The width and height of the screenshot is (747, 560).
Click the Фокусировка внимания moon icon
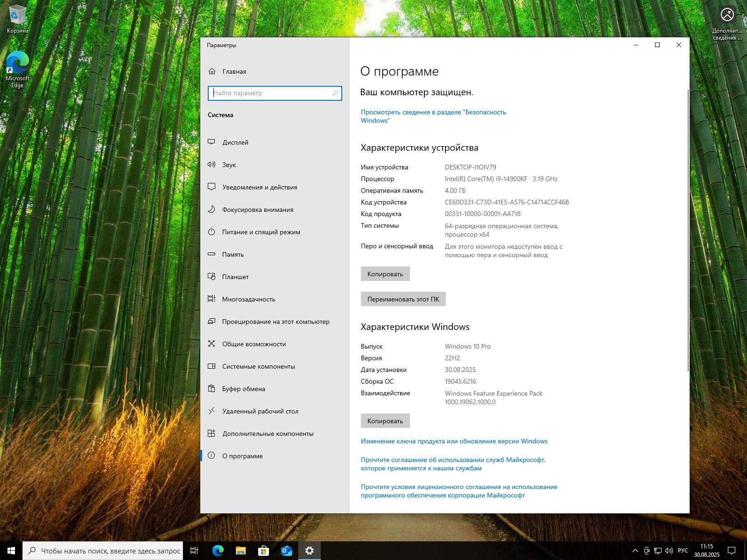[211, 209]
